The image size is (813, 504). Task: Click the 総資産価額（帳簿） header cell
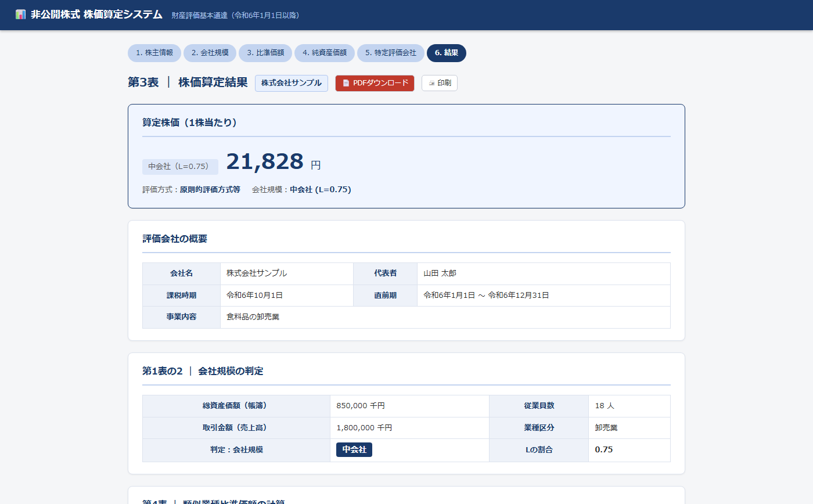point(236,406)
